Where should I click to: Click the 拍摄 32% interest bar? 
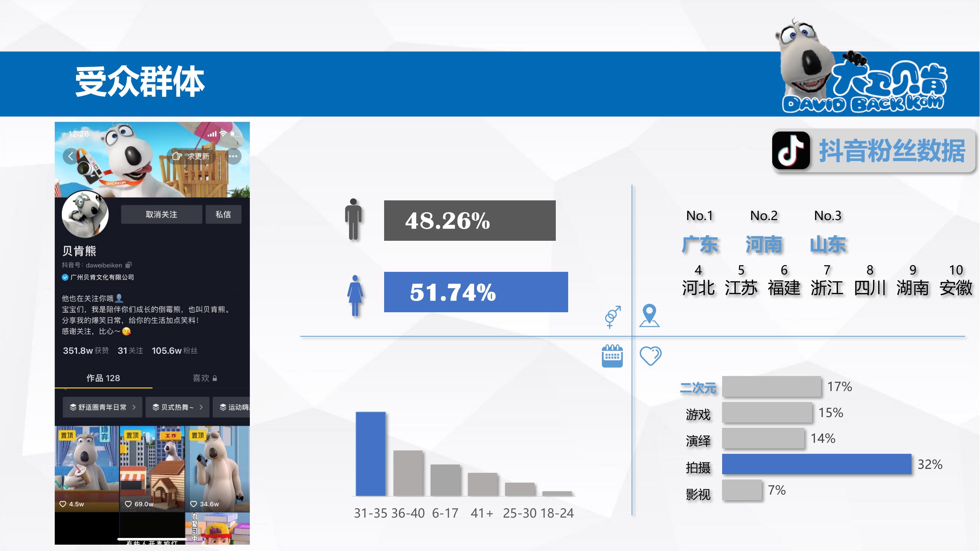click(x=817, y=464)
